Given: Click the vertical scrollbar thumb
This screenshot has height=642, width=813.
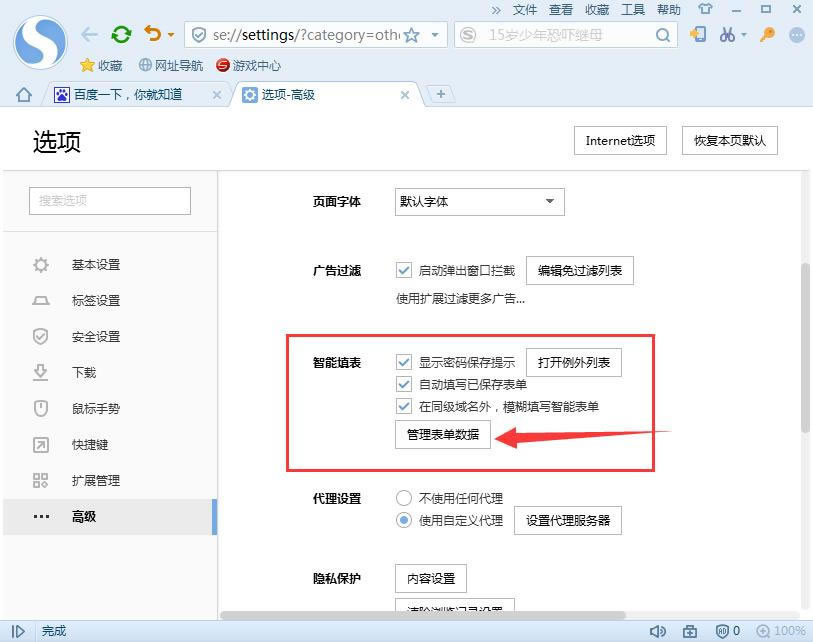Looking at the screenshot, I should [805, 347].
